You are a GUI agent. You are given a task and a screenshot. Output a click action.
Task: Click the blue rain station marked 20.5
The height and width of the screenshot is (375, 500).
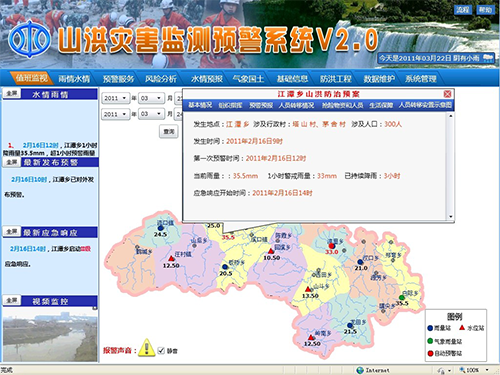click(225, 267)
